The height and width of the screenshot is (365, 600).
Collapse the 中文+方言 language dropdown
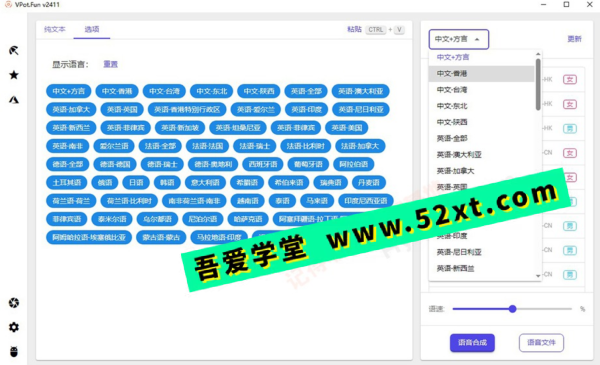click(459, 39)
